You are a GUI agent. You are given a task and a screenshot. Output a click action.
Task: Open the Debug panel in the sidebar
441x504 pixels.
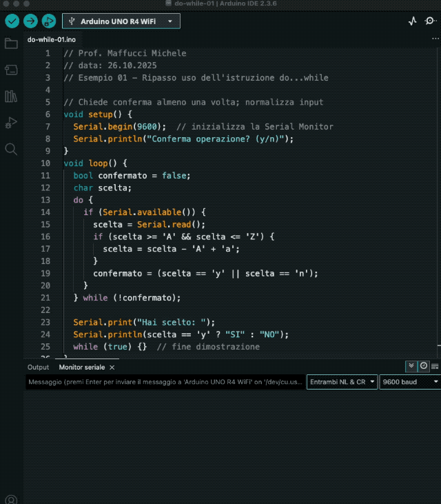11,123
